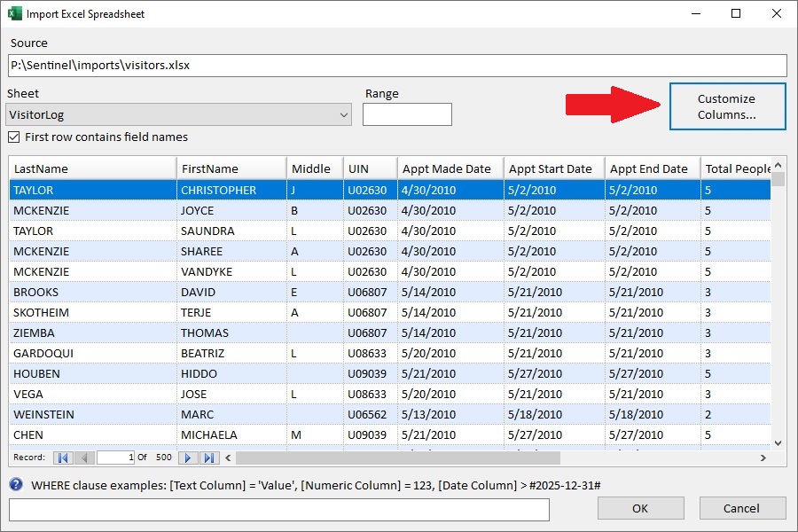Maximize the Import Excel Spreadsheet window
Viewport: 798px width, 532px height.
pyautogui.click(x=736, y=14)
